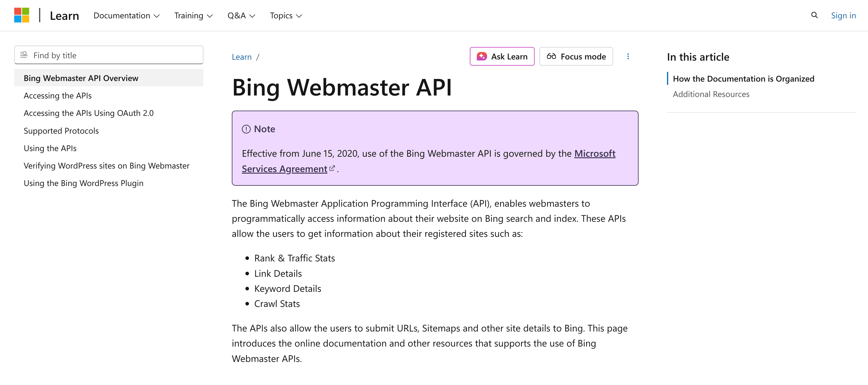
Task: Jump to How the Documentation is Organized
Action: [x=743, y=78]
